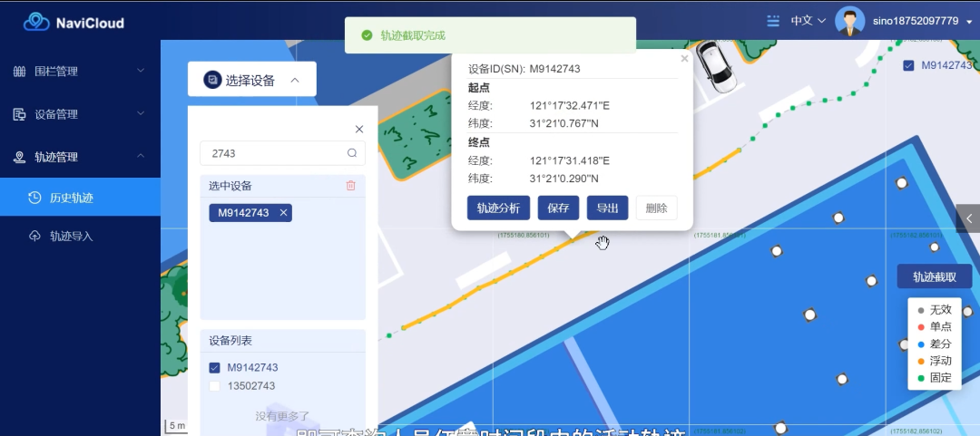Click the 轨迹分析 button
The image size is (980, 436).
(x=498, y=208)
